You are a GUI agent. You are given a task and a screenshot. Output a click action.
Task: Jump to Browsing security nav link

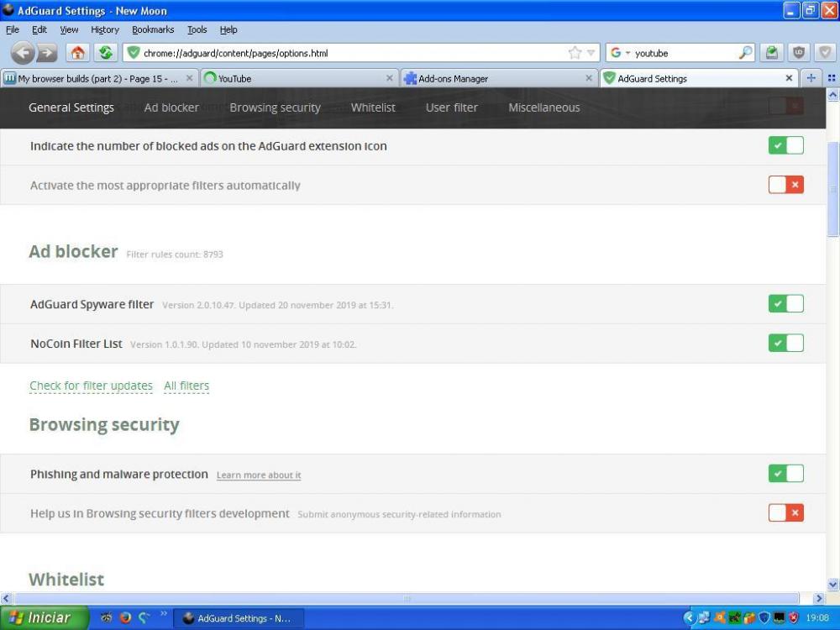(x=275, y=108)
